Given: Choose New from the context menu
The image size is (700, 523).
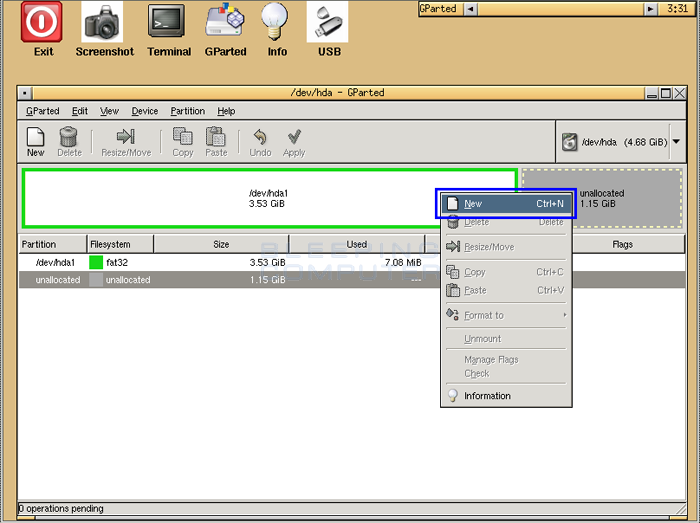Looking at the screenshot, I should (x=506, y=203).
